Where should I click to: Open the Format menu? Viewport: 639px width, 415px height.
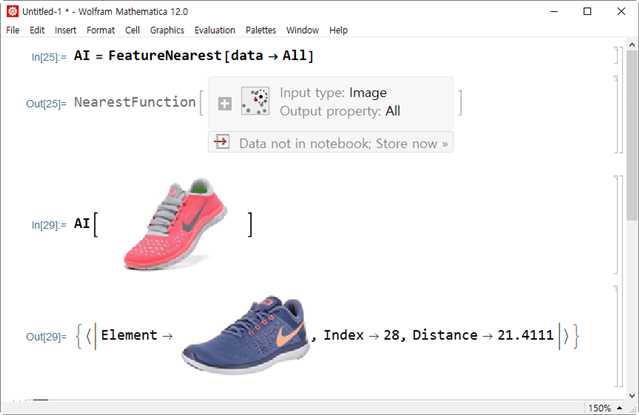coord(101,30)
